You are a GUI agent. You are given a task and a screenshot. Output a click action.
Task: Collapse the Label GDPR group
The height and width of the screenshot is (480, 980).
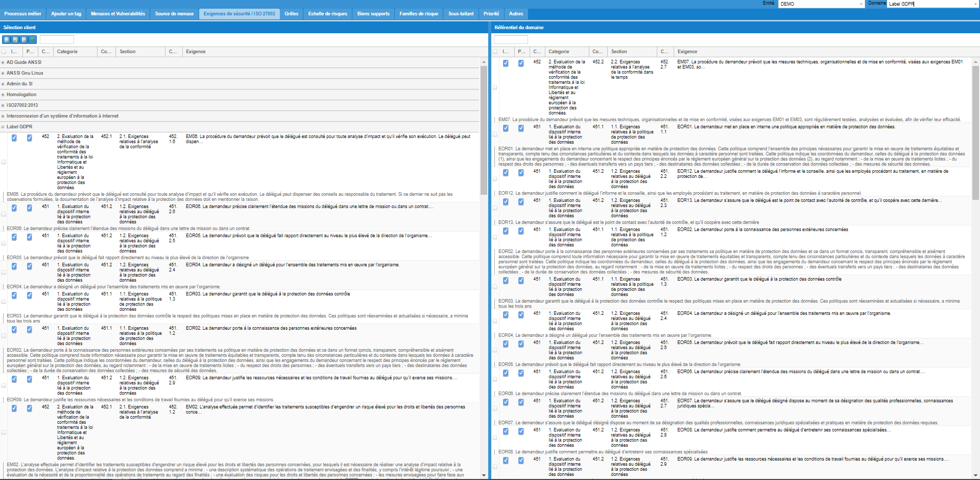click(x=3, y=127)
